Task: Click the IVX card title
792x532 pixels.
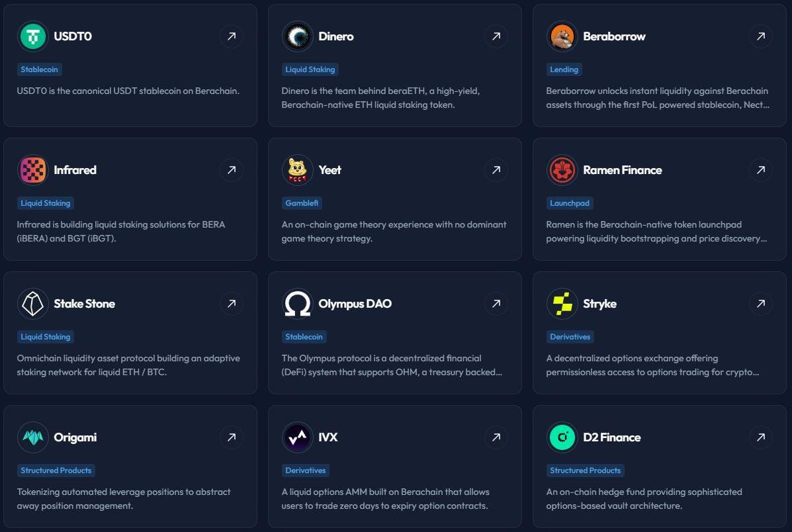Action: point(328,437)
